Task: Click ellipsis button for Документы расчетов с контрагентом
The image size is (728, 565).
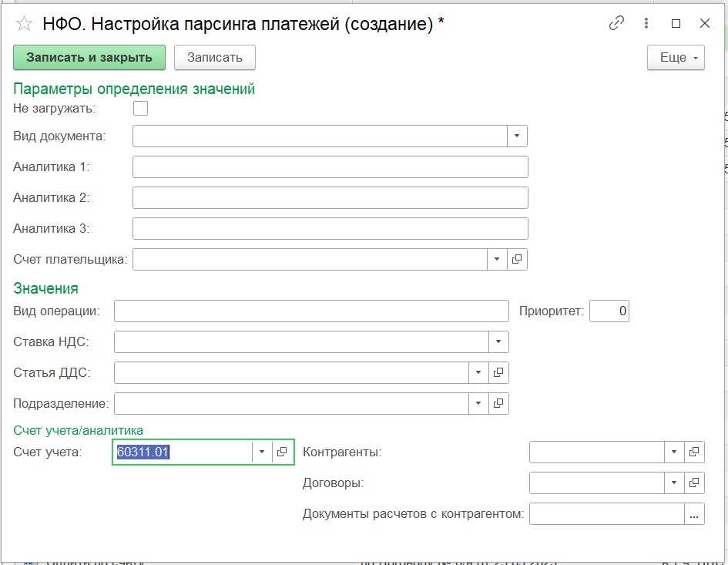Action: pyautogui.click(x=694, y=513)
